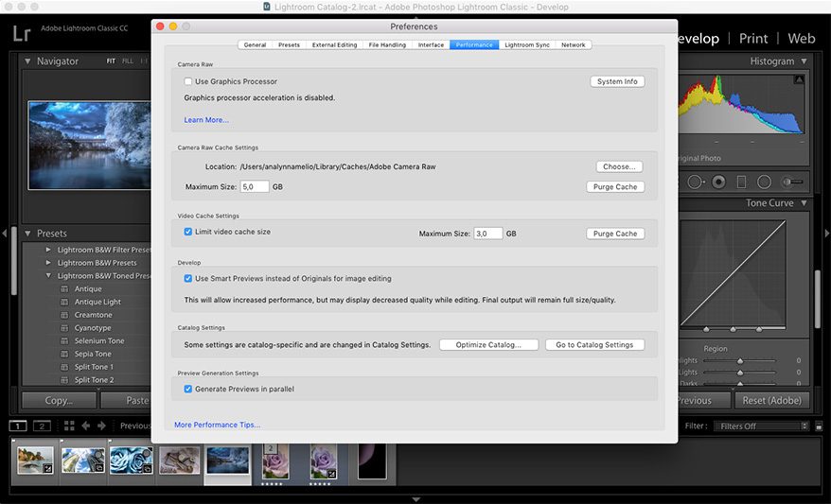Image resolution: width=831 pixels, height=504 pixels.
Task: Click the Red Eye Correction tool icon
Action: (719, 182)
